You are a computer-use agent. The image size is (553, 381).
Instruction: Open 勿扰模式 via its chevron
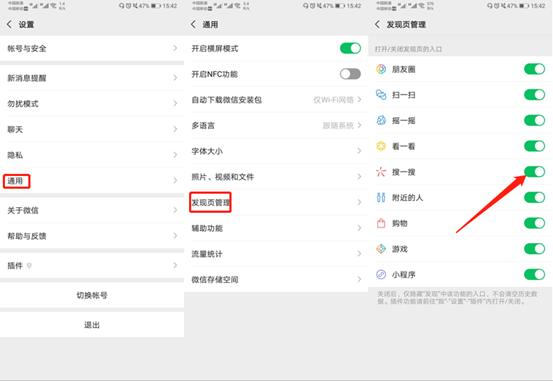point(175,104)
